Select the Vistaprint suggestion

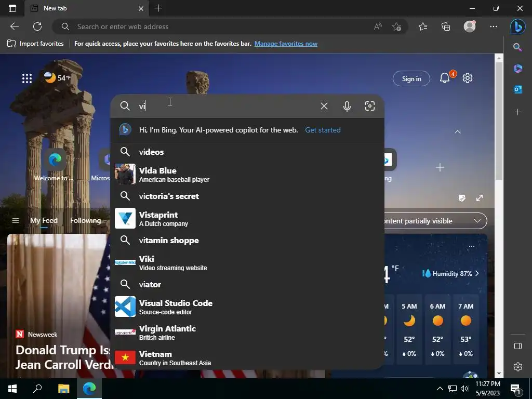247,218
